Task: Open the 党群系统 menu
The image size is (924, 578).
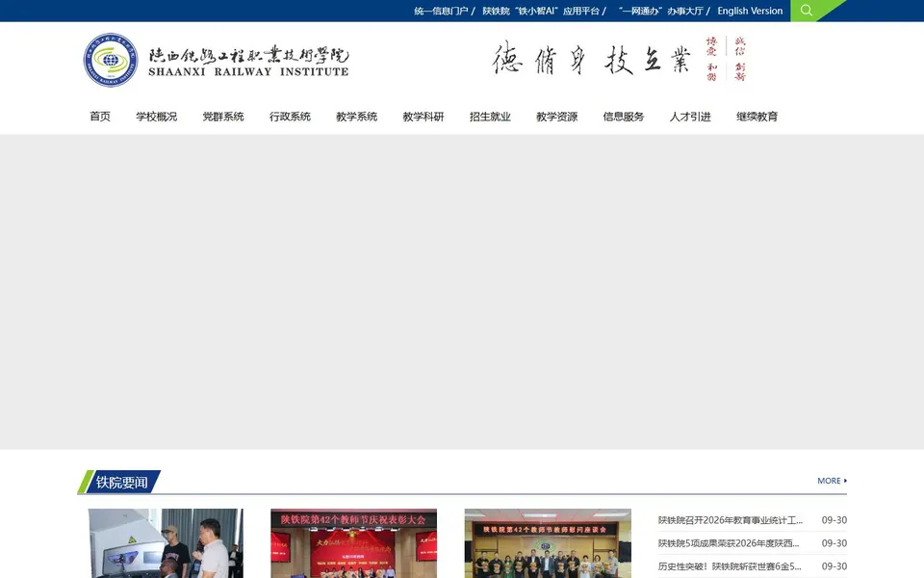Action: coord(222,117)
